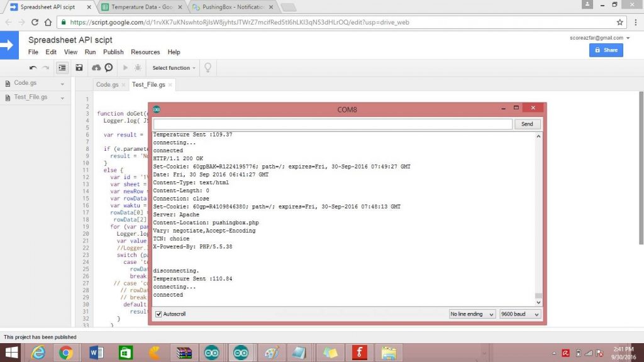This screenshot has height=362, width=644.
Task: Open the Select function dropdown
Action: 174,68
